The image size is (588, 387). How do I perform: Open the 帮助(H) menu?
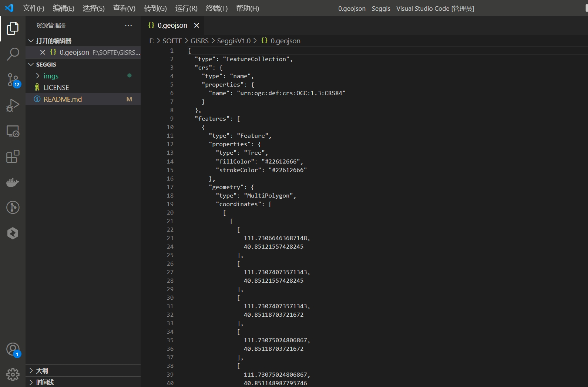pos(248,8)
